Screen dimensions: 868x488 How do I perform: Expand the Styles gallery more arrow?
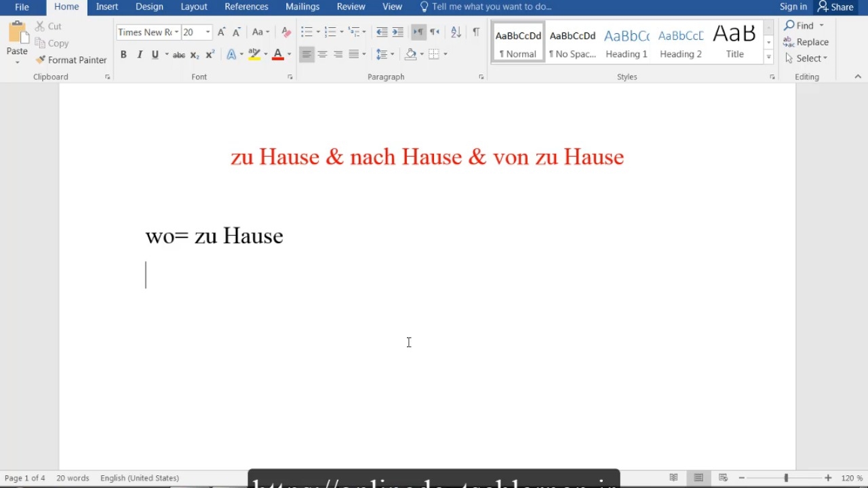pos(768,58)
